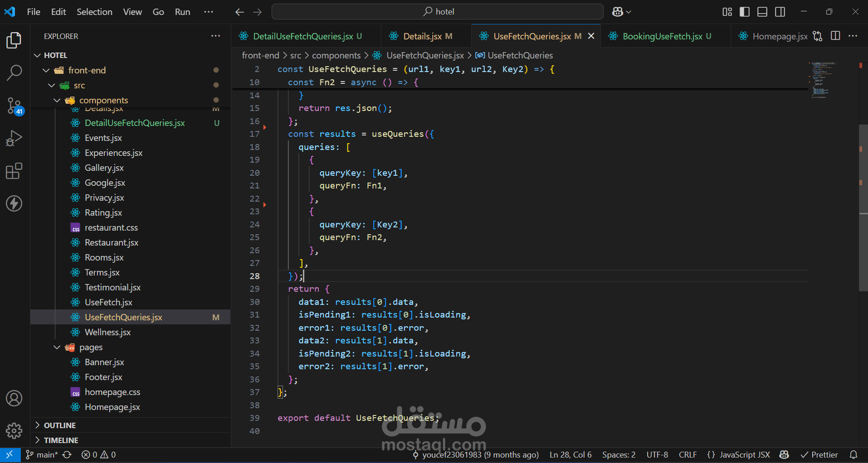Click the Synchronize Changes icon in status bar
This screenshot has height=463, width=868.
[x=67, y=455]
